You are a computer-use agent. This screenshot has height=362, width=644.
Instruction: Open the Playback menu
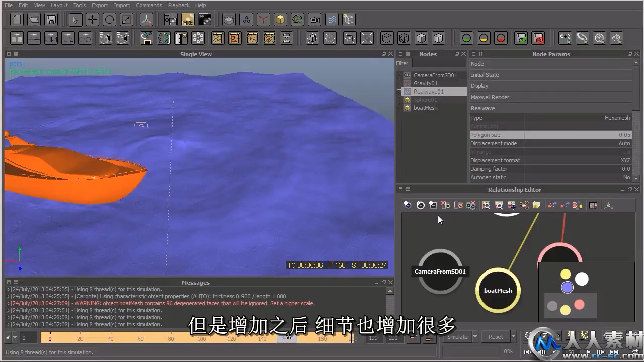pyautogui.click(x=179, y=5)
